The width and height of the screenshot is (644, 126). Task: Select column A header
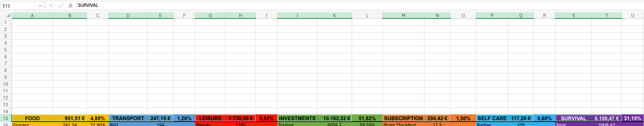[32, 15]
